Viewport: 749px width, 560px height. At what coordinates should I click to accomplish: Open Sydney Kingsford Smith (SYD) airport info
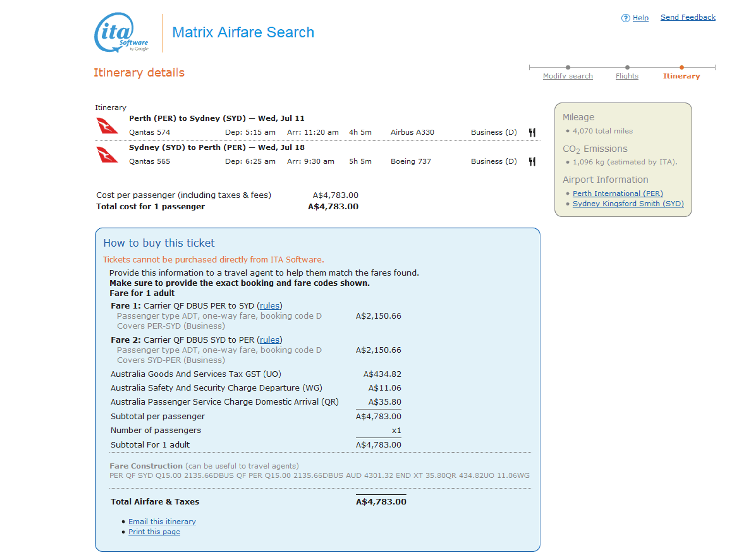628,203
